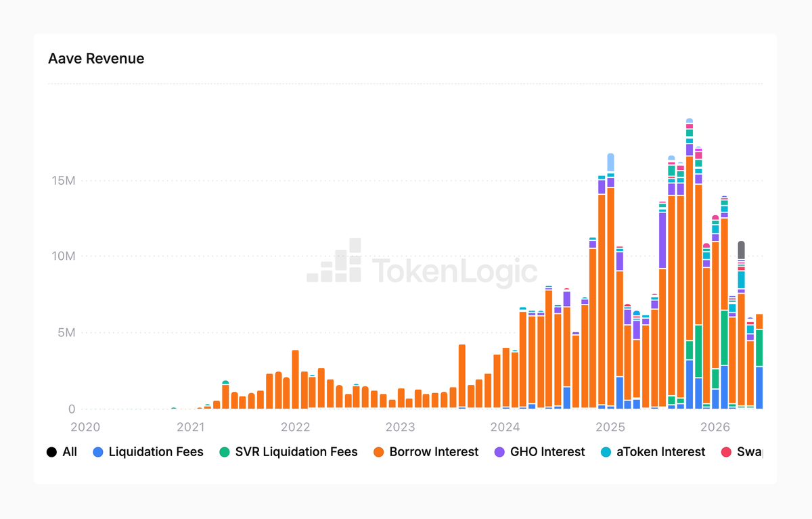Select the last bar on the right

pos(759,361)
